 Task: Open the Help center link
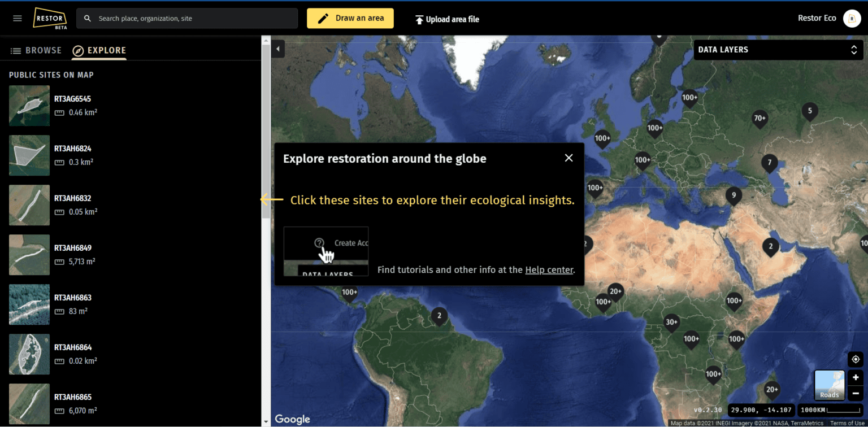coord(549,270)
